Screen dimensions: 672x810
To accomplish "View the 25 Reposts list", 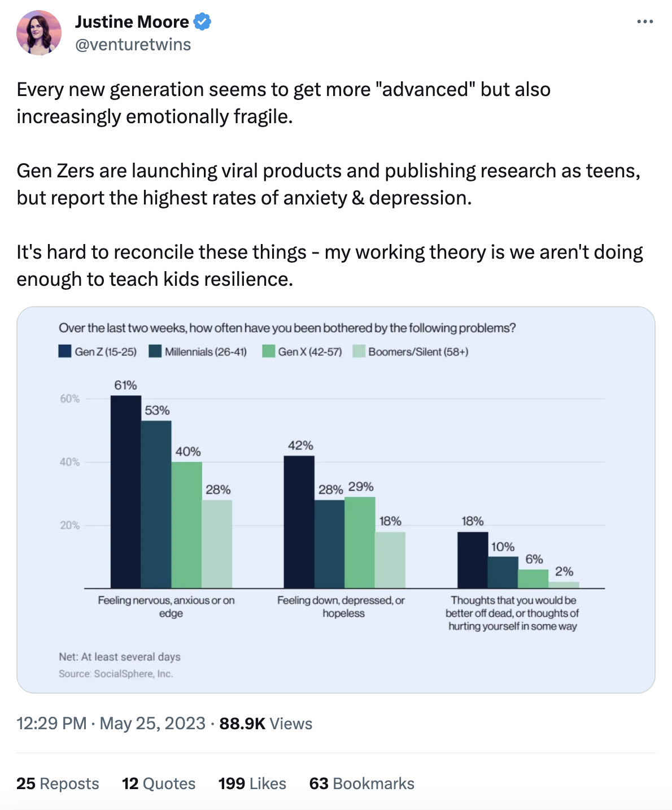I will pyautogui.click(x=58, y=783).
